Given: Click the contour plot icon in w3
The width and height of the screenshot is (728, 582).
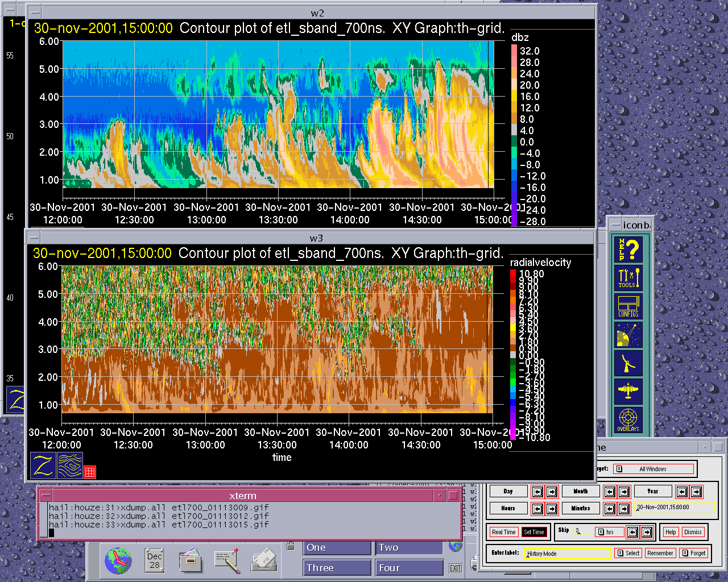Looking at the screenshot, I should [x=70, y=465].
